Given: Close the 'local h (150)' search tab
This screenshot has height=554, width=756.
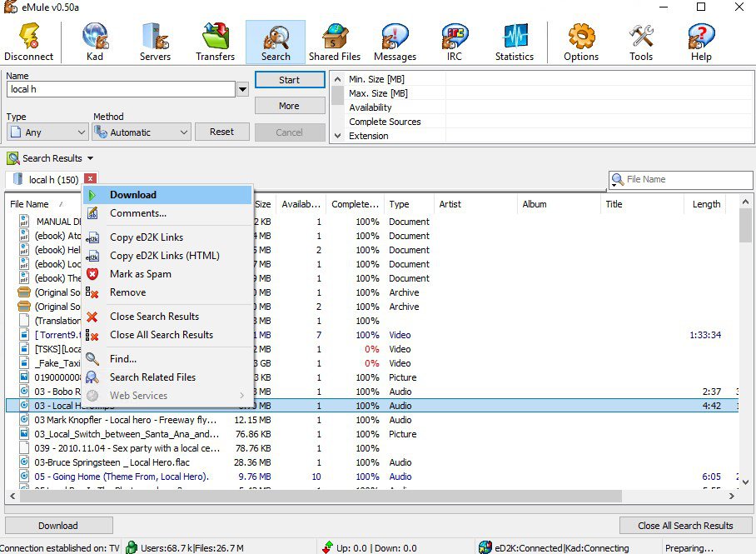Looking at the screenshot, I should tap(90, 178).
